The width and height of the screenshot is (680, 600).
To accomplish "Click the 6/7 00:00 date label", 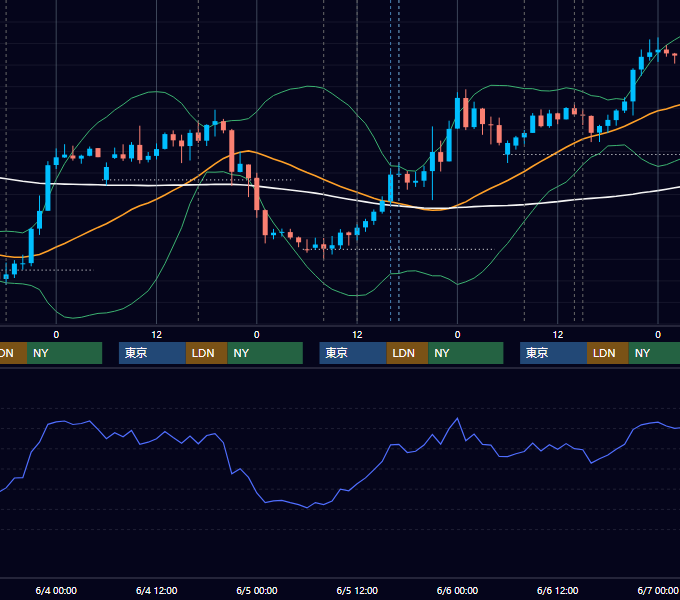I will [658, 590].
